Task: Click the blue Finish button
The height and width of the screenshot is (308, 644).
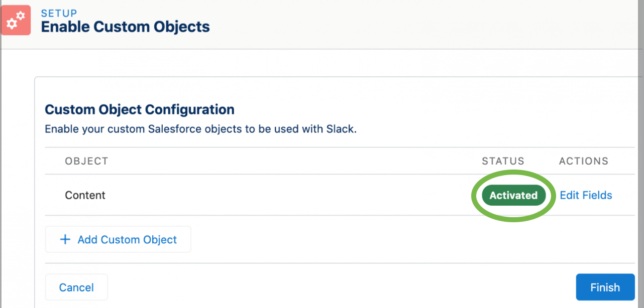Action: [x=605, y=287]
